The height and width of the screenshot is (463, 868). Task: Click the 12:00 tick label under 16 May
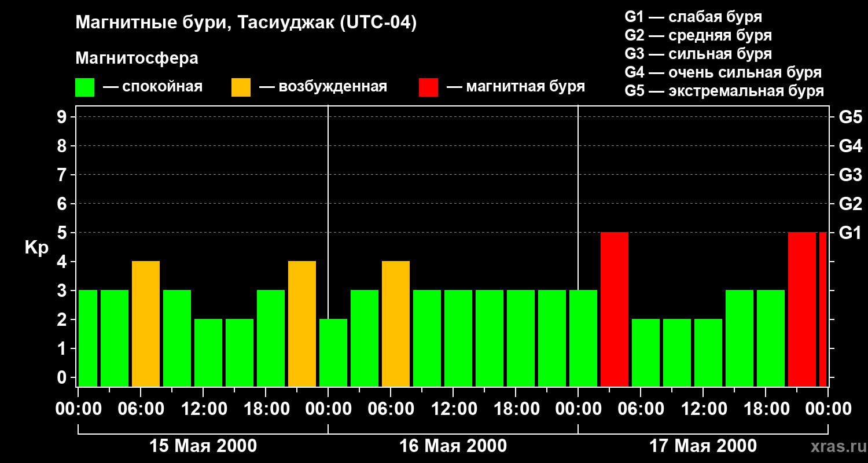453,409
